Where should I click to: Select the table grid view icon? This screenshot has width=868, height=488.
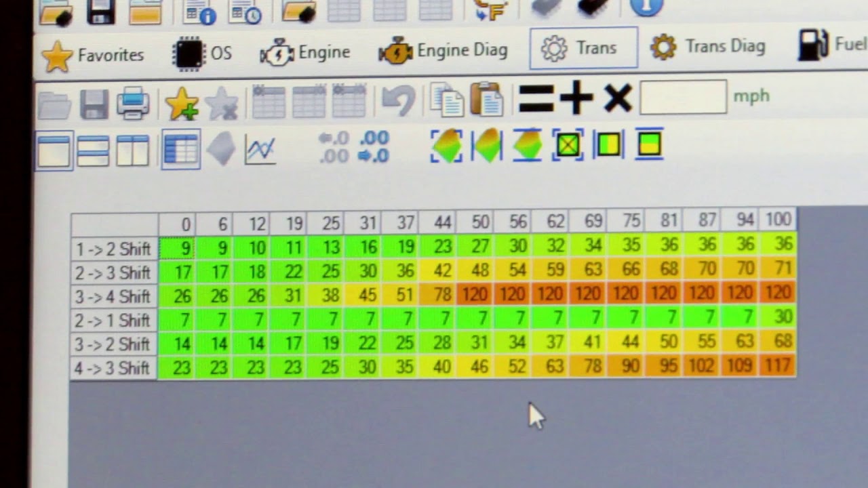(180, 148)
